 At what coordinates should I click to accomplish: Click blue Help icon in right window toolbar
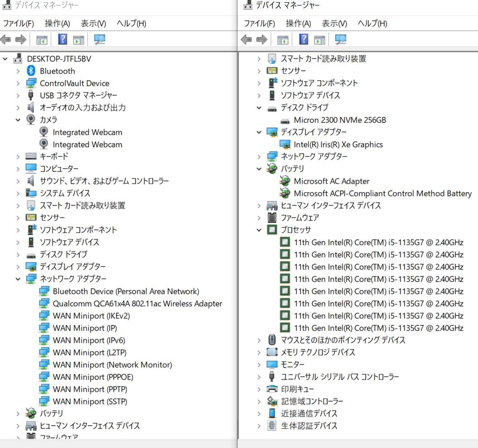304,39
